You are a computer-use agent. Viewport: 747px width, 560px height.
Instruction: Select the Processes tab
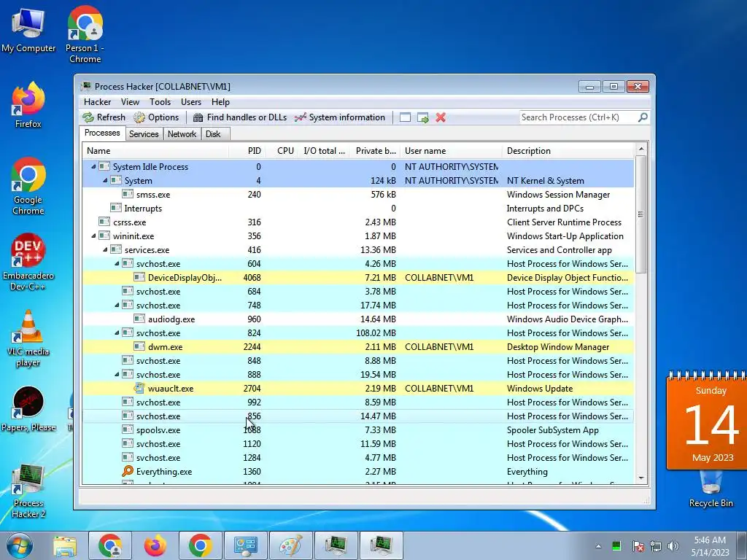[x=102, y=133]
